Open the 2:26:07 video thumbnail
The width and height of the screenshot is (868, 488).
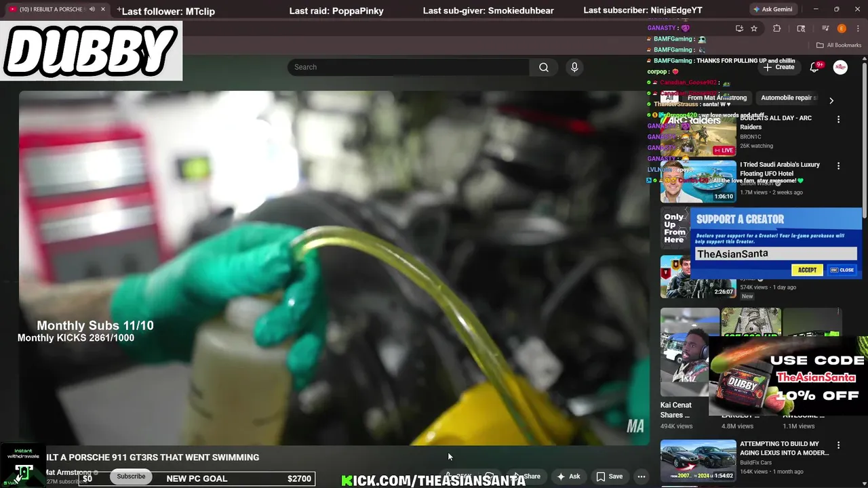pos(698,277)
